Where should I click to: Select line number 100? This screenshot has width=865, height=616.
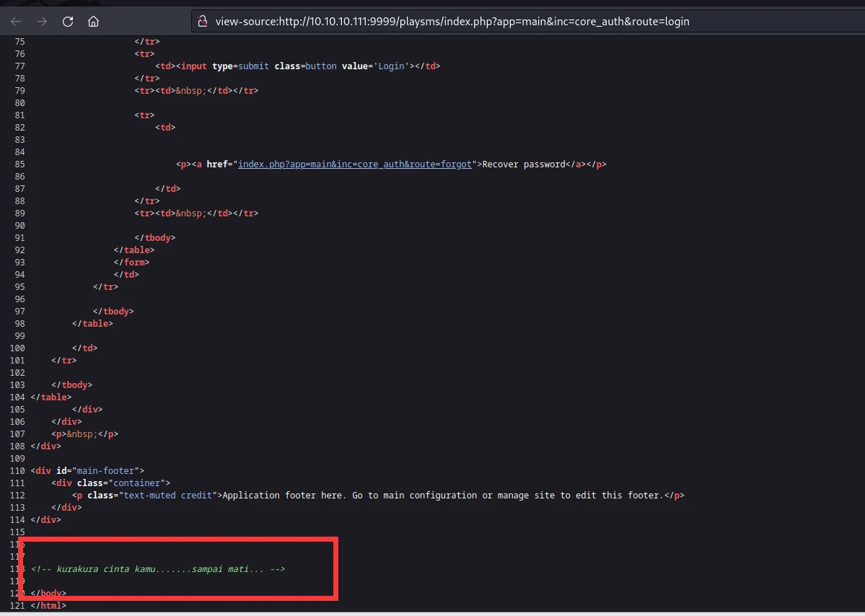coord(17,348)
